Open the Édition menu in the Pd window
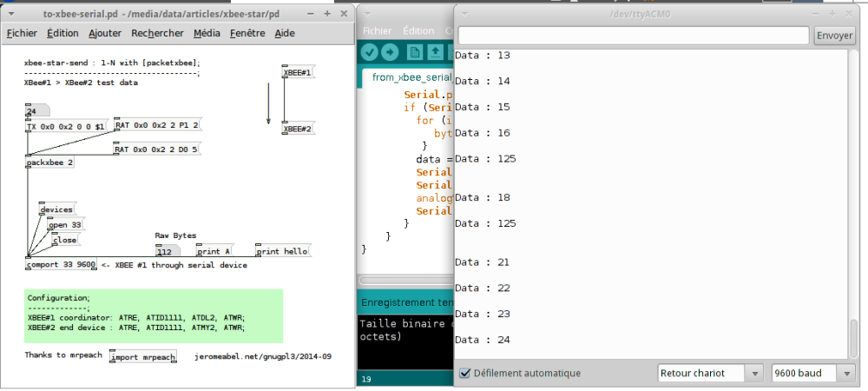868x391 pixels. click(62, 33)
